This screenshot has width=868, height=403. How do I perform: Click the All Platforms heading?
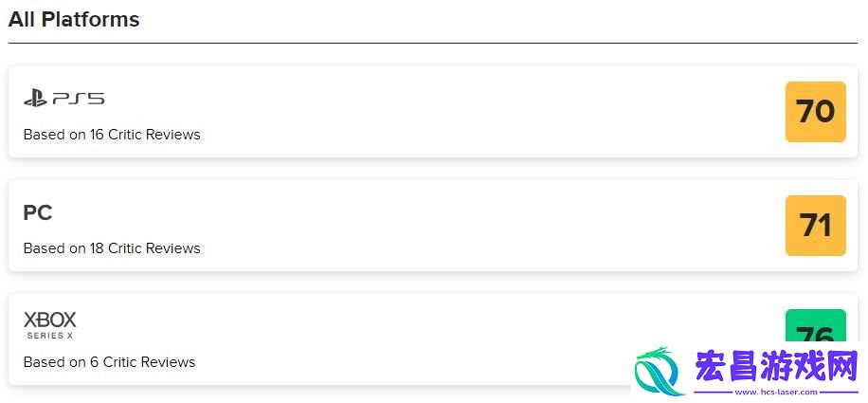pyautogui.click(x=74, y=19)
